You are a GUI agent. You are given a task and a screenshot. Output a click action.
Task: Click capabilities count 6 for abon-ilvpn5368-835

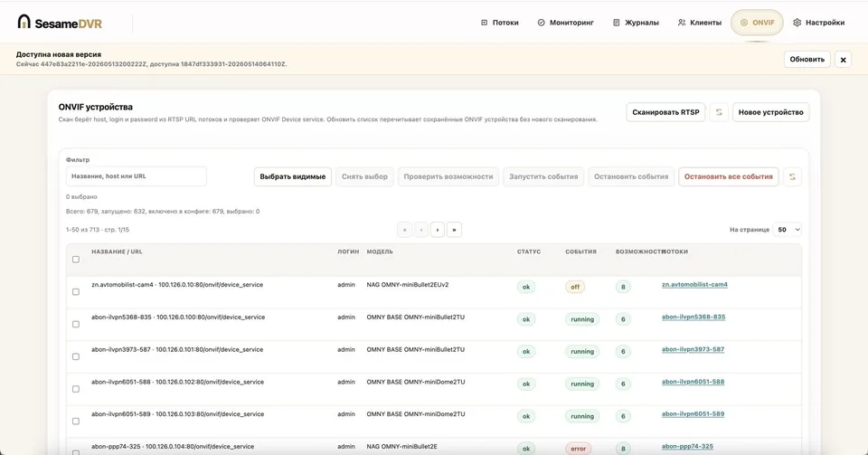(623, 319)
